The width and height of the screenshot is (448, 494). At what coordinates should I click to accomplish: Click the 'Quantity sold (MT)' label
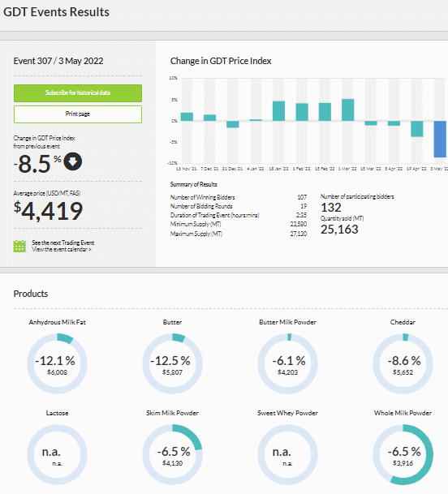click(342, 218)
